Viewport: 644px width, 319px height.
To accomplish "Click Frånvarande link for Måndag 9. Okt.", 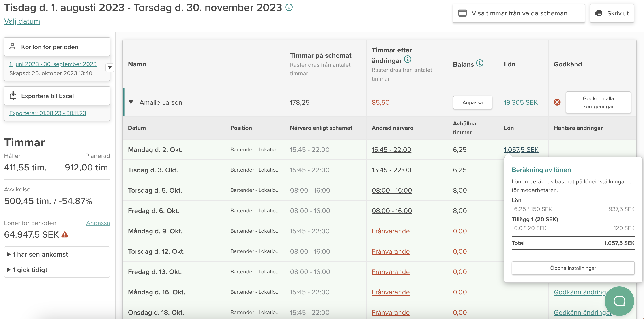I will pyautogui.click(x=391, y=231).
